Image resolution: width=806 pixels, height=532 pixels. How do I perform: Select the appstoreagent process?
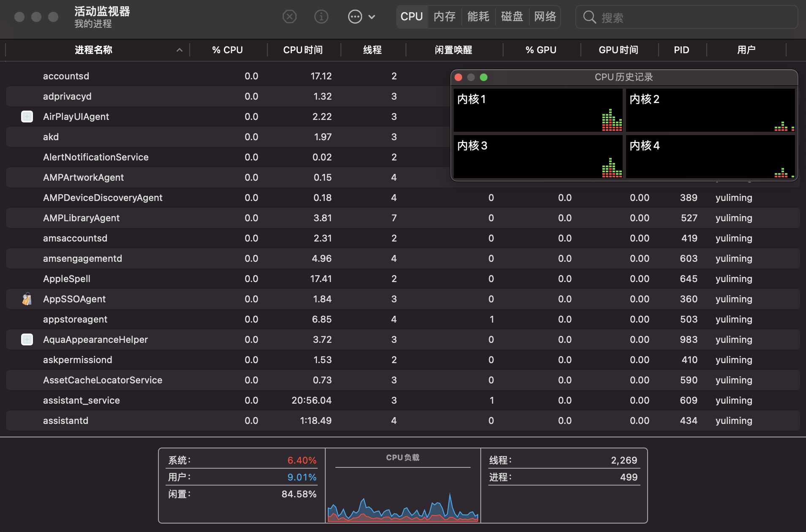click(x=403, y=319)
